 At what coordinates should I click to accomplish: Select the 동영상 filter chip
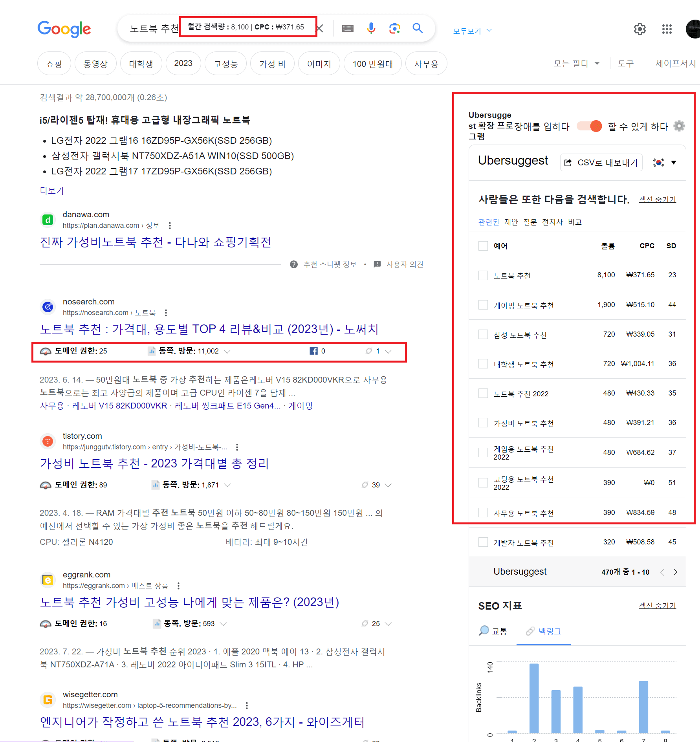(x=95, y=64)
